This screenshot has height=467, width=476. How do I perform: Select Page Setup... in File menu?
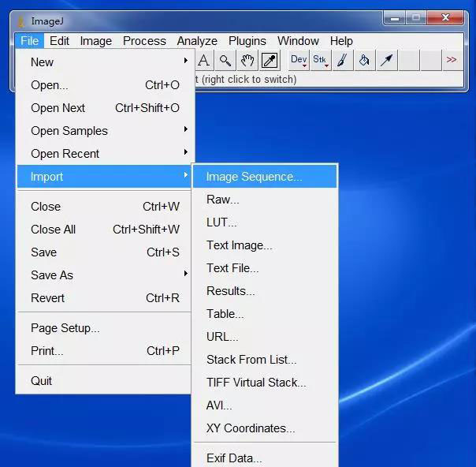(65, 328)
